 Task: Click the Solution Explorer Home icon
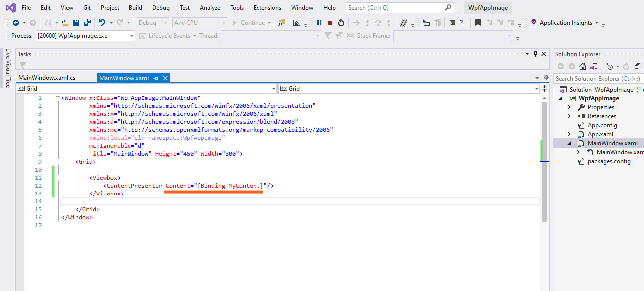[582, 66]
